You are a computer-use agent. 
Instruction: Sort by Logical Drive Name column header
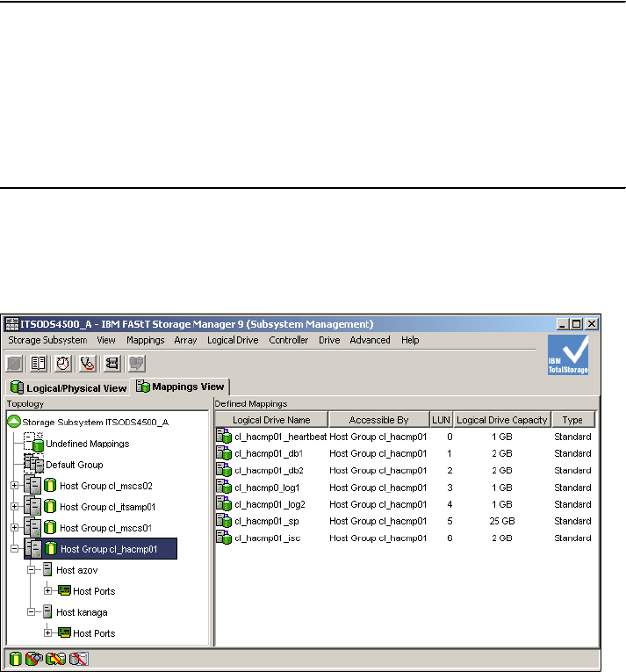coord(271,420)
